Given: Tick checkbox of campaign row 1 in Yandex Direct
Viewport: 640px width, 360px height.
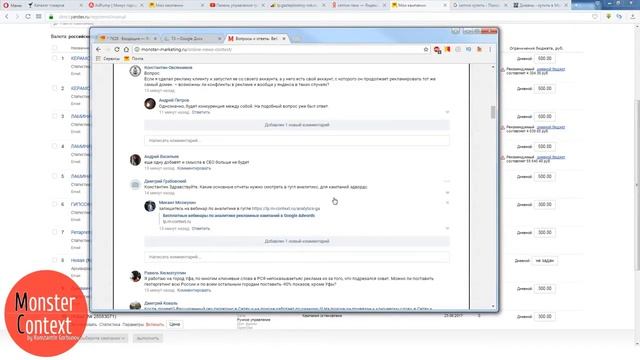Looking at the screenshot, I should coord(55,58).
